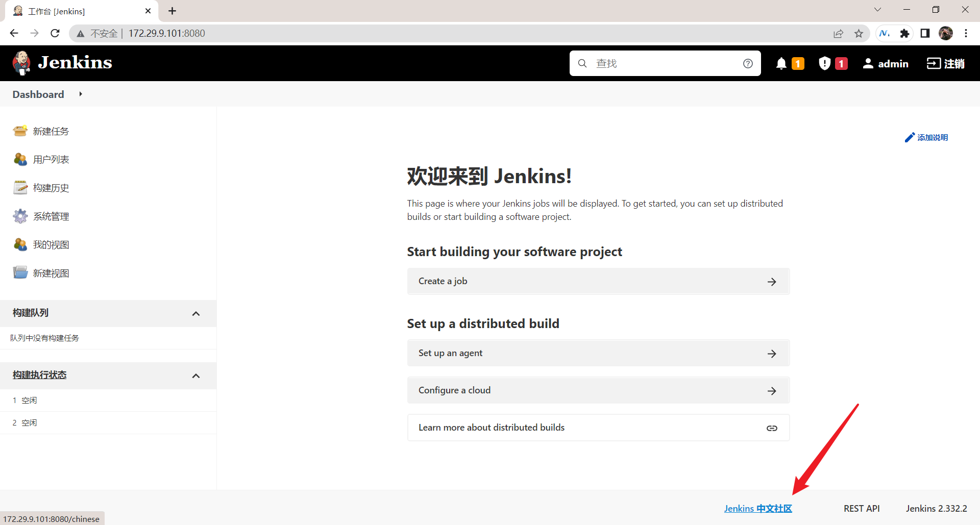Expand the Dashboard breadcrumb arrow menu
The width and height of the screenshot is (980, 525).
tap(81, 94)
